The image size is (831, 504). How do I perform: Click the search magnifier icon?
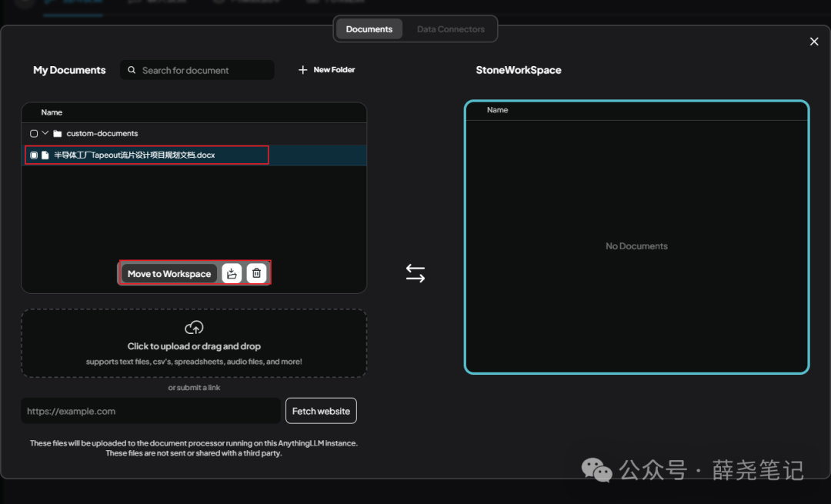coord(132,70)
